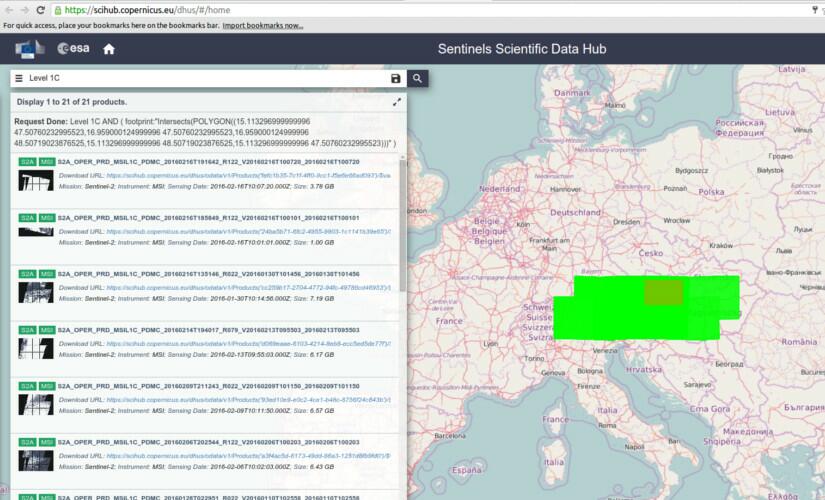
Task: Open the download URL of the 7.19 GB product
Action: pos(248,288)
